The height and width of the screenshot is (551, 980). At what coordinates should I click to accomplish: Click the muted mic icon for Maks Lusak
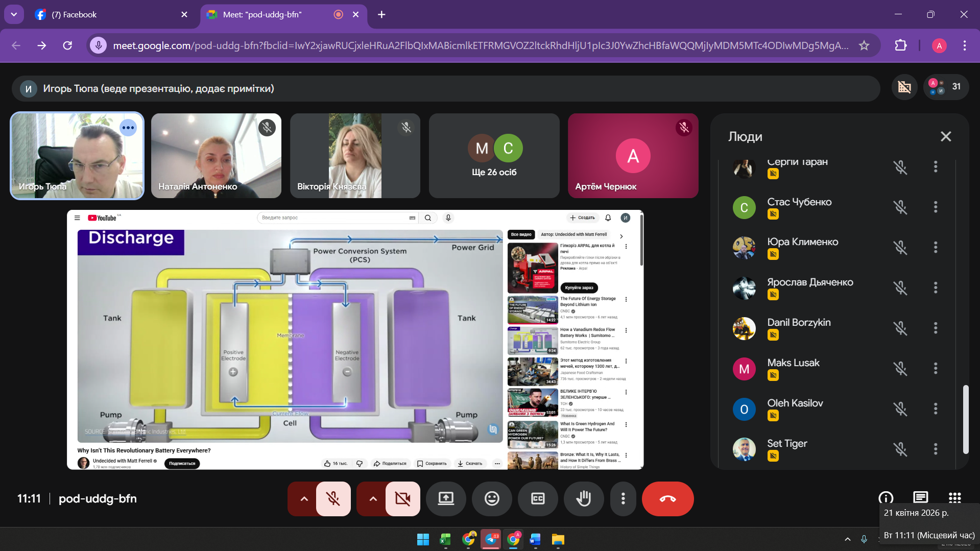(x=900, y=368)
